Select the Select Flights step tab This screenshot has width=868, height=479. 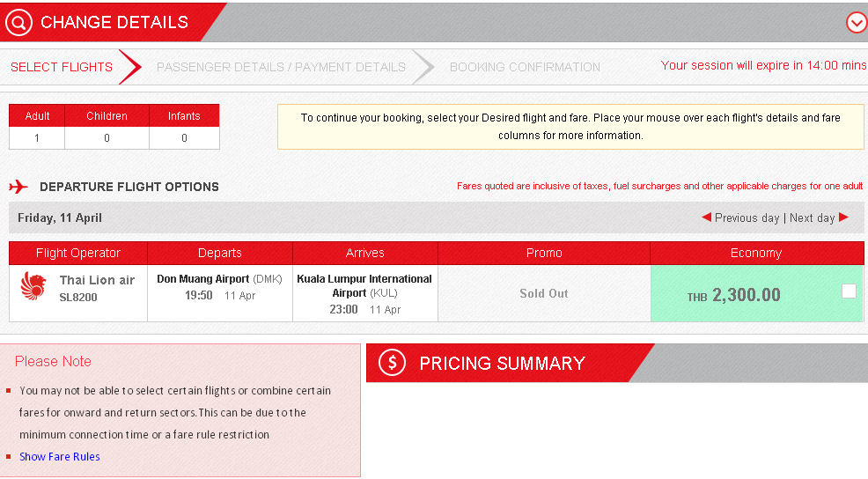(62, 67)
